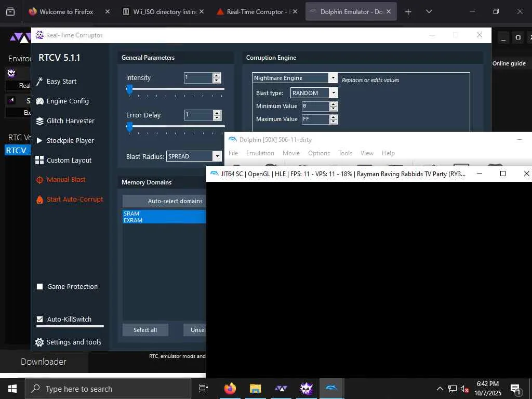Click the RTC launcher icon in taskbar
Image resolution: width=532 pixels, height=399 pixels.
coord(281,389)
